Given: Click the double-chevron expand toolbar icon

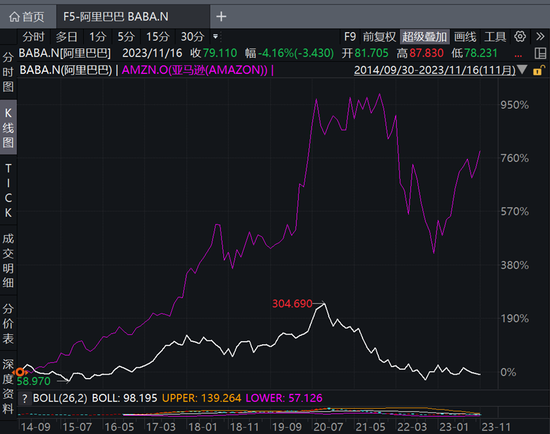Looking at the screenshot, I should coord(540,36).
